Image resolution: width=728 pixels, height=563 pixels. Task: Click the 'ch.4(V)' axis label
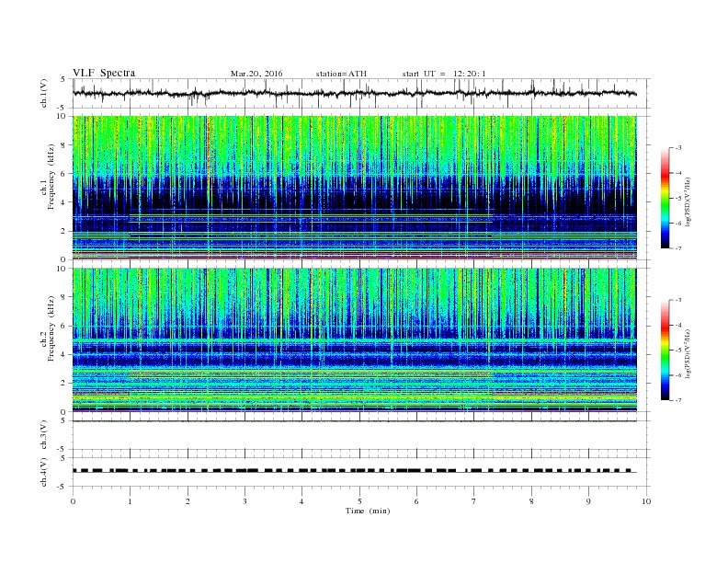pos(44,472)
